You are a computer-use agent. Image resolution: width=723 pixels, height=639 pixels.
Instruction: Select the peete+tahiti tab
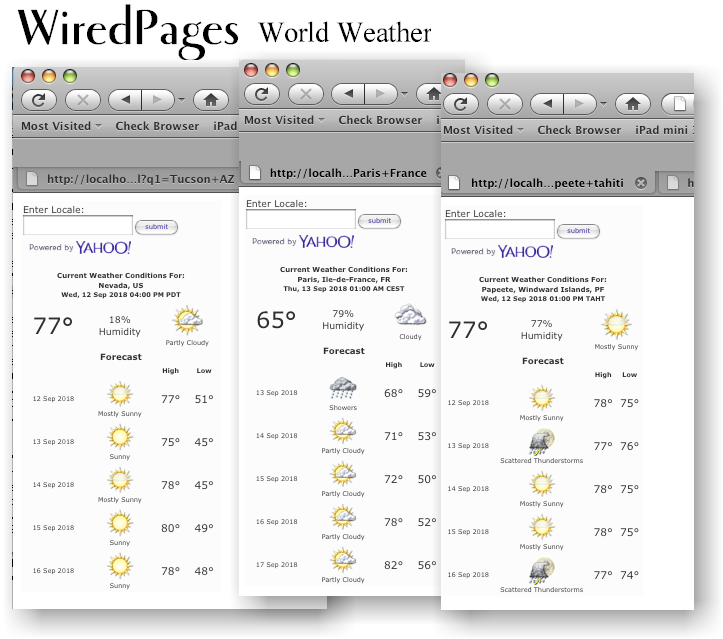(x=547, y=183)
